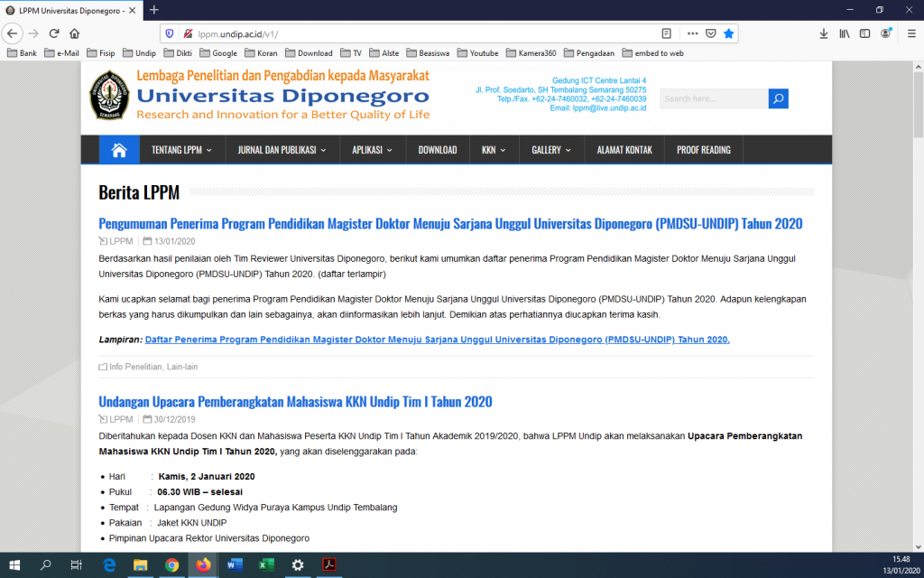Screen dimensions: 924x578
Task: Expand the Tentang LPPM dropdown menu
Action: click(x=181, y=150)
